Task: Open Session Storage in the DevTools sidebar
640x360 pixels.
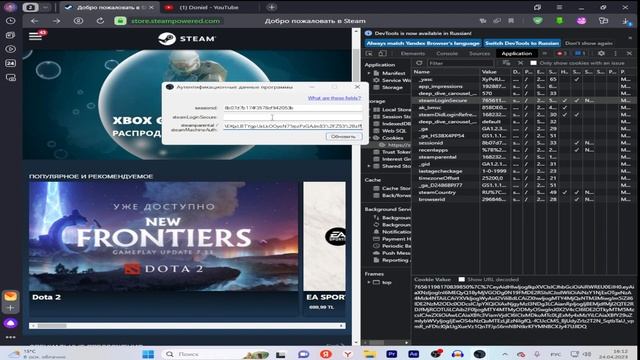Action: 392,117
